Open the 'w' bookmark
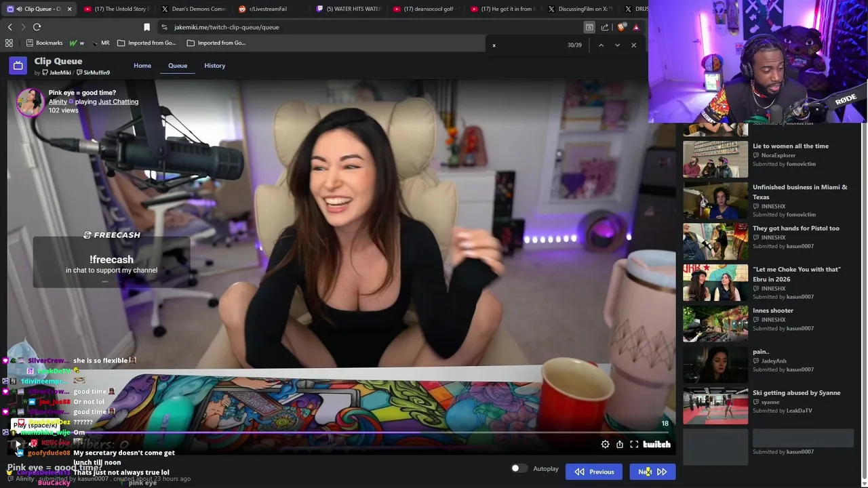Viewport: 868px width, 488px height. point(77,43)
